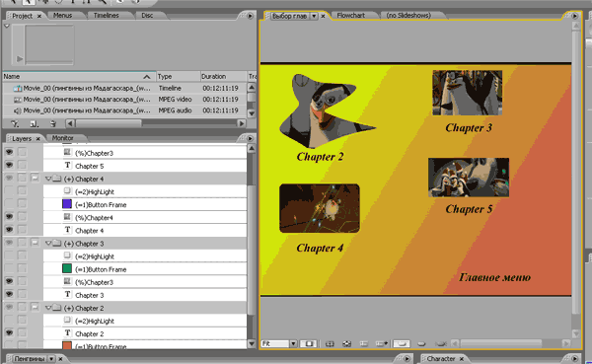
Task: Show the normal subpicture highlight
Action: tap(402, 343)
